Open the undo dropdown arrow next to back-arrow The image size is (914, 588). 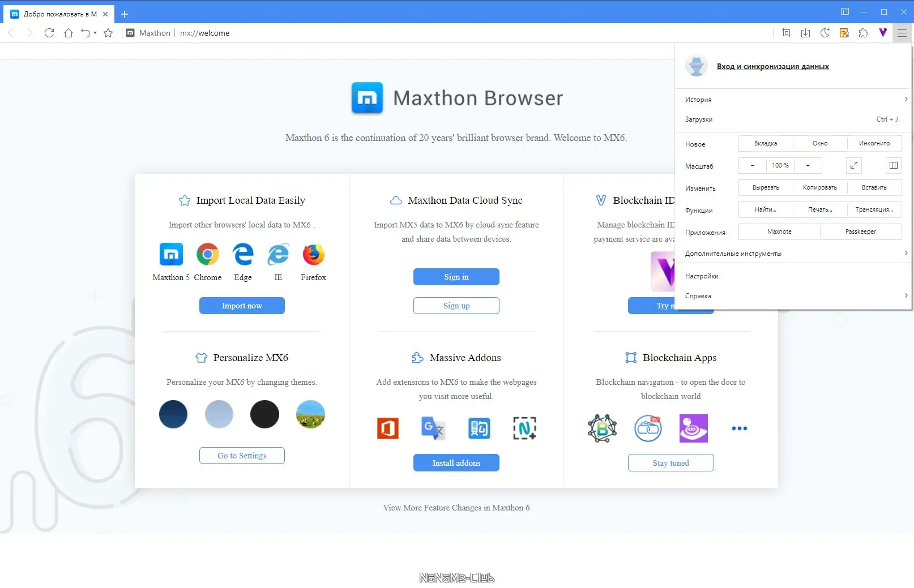95,33
